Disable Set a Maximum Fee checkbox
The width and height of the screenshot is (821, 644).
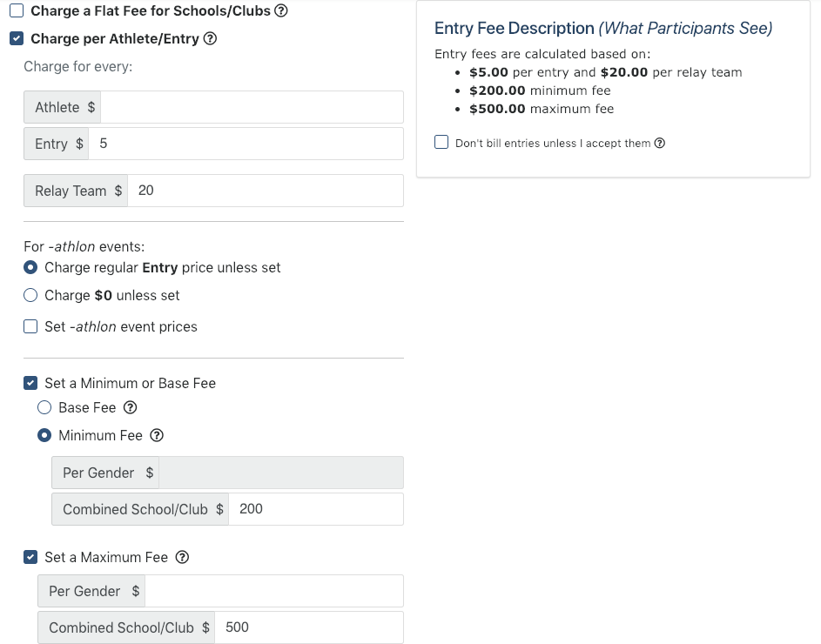pyautogui.click(x=30, y=557)
